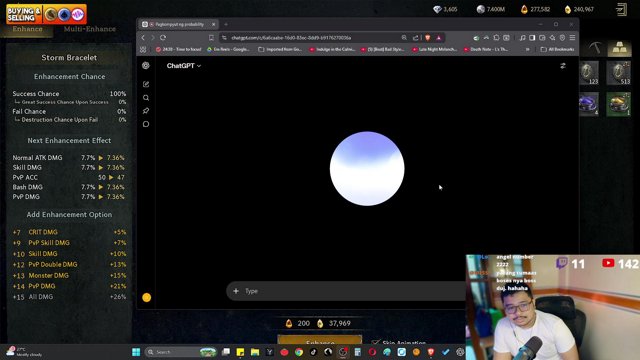Click the game exit menu icon top right
640x360 pixels.
click(621, 9)
